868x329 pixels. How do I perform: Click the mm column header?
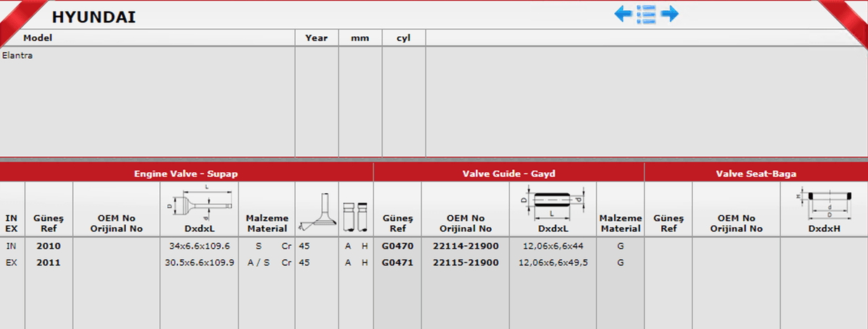tap(359, 38)
